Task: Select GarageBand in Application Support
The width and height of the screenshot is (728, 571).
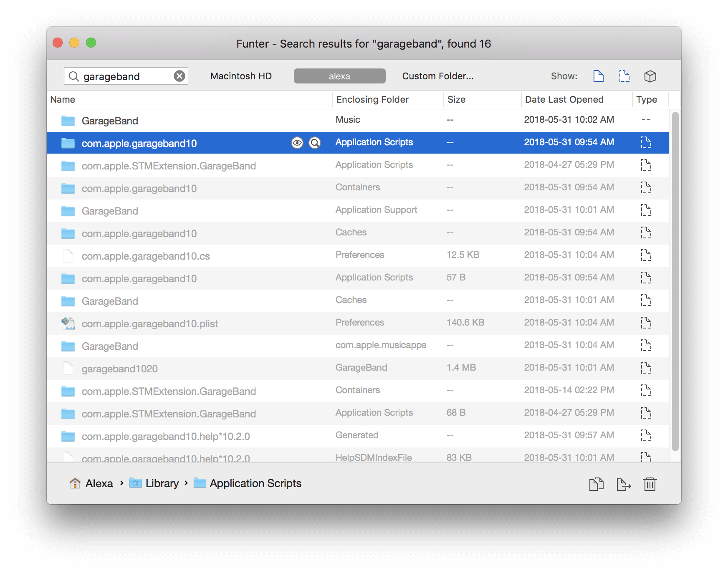Action: pos(358,211)
